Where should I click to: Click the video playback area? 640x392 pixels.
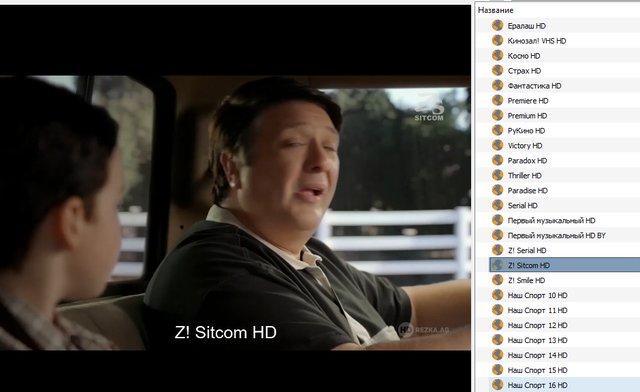pos(235,198)
